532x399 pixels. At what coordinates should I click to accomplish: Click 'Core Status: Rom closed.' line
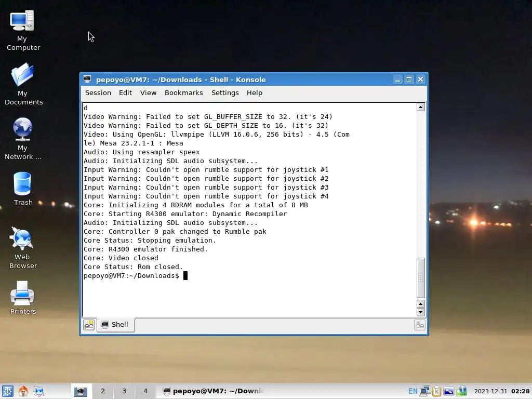tap(133, 267)
